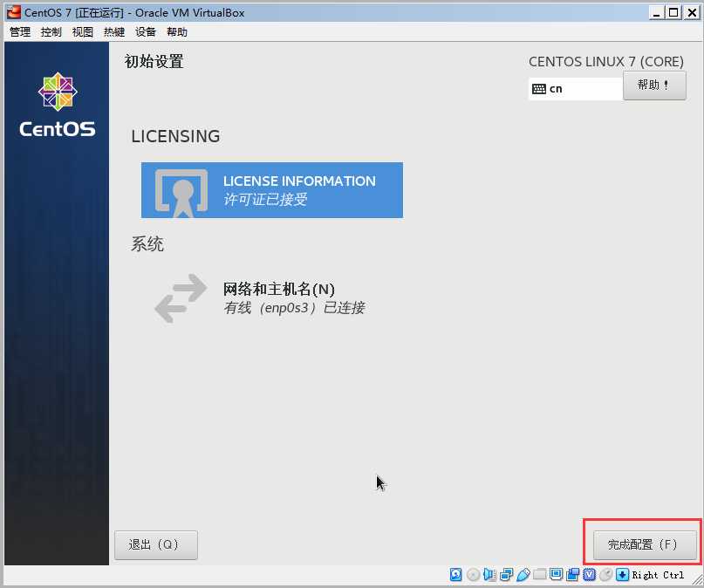Click the VirtualBox title bar icon
Viewport: 704px width, 588px height.
pyautogui.click(x=14, y=12)
